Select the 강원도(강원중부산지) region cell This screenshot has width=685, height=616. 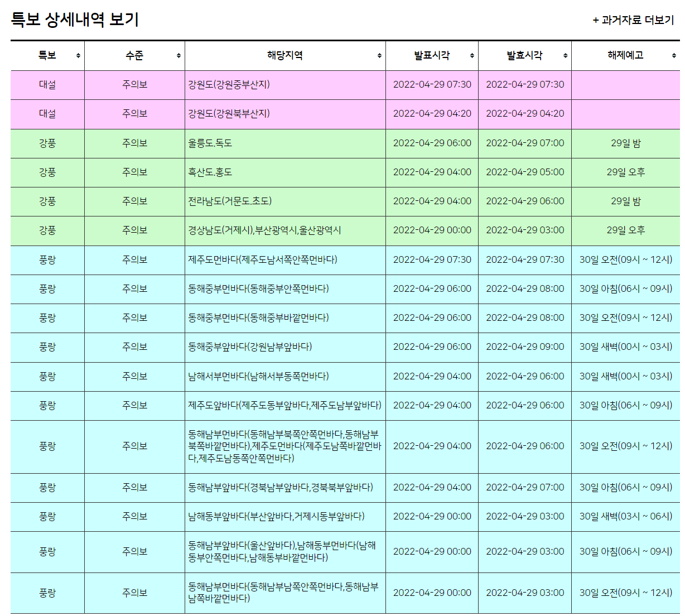click(x=285, y=85)
